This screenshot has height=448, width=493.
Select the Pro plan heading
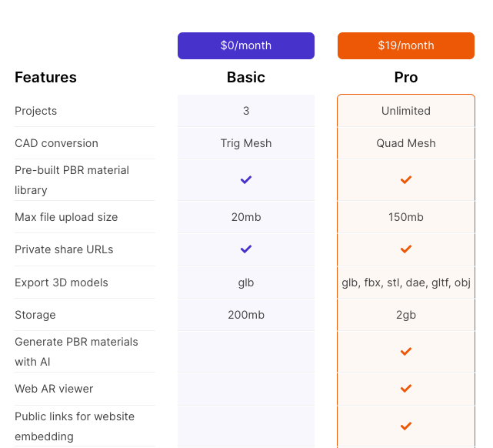click(406, 78)
